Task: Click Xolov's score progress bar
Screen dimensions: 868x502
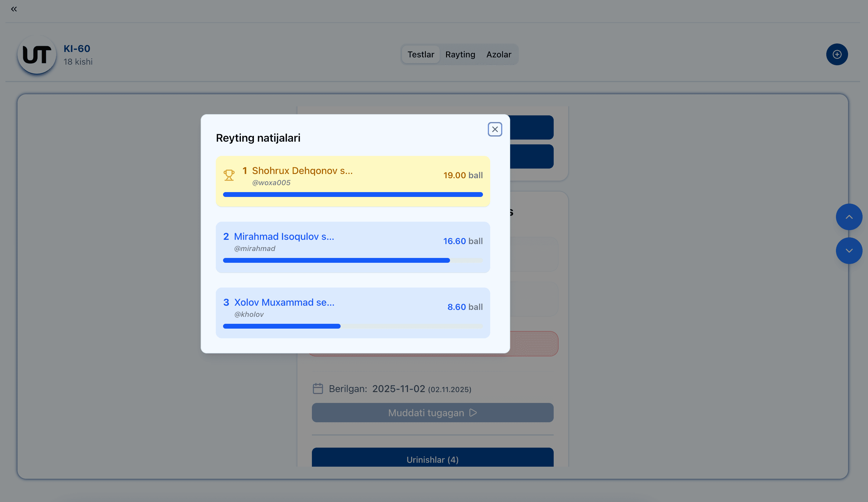Action: pos(353,326)
